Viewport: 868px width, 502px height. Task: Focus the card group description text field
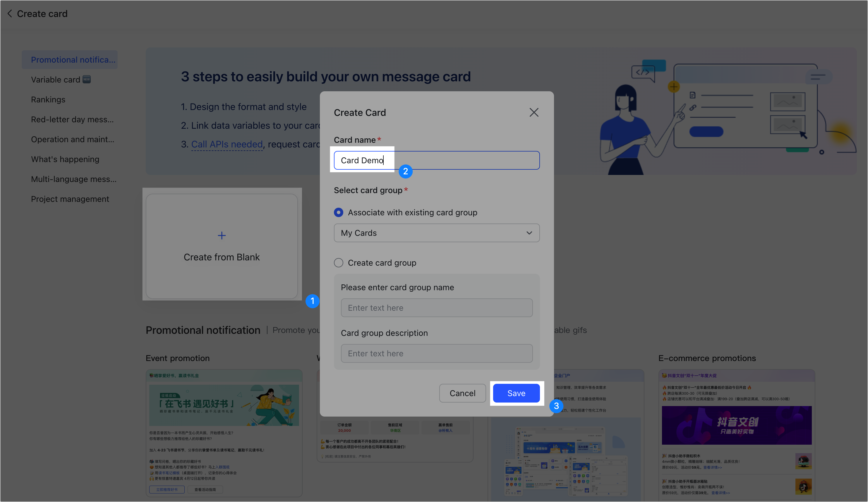(436, 354)
